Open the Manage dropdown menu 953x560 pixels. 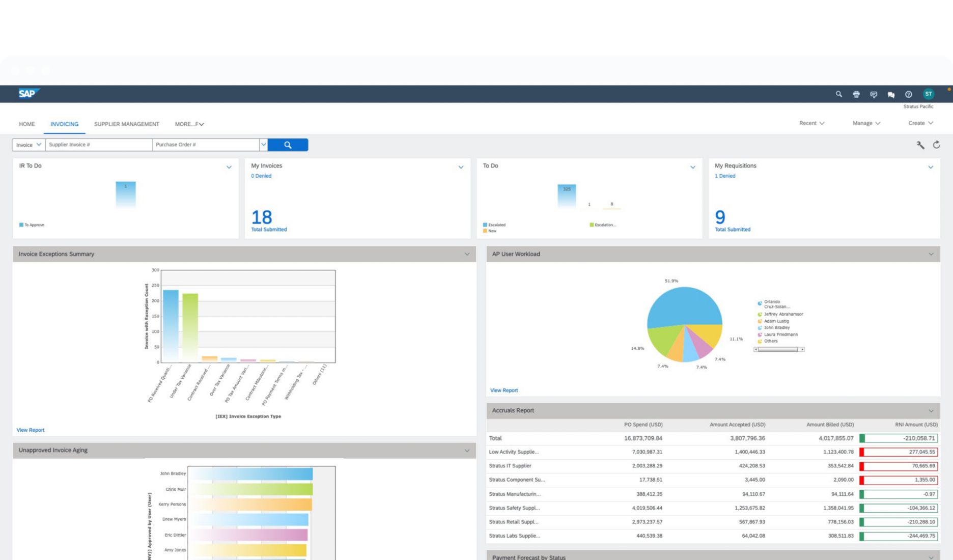[x=866, y=123]
